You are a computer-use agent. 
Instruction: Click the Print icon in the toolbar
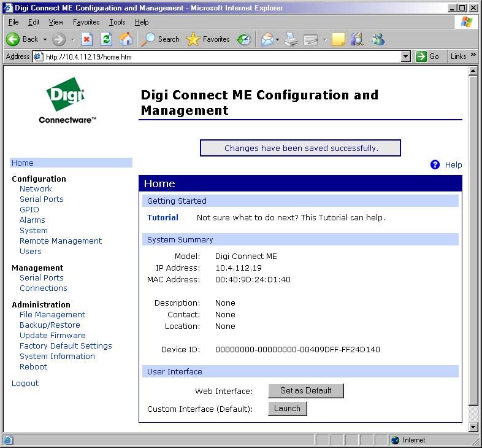pos(291,39)
